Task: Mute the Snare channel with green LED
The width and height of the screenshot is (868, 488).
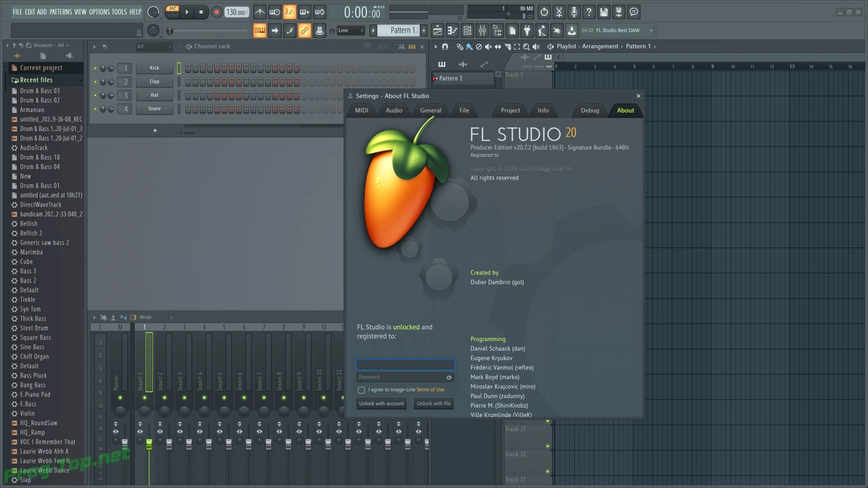Action: pyautogui.click(x=95, y=108)
